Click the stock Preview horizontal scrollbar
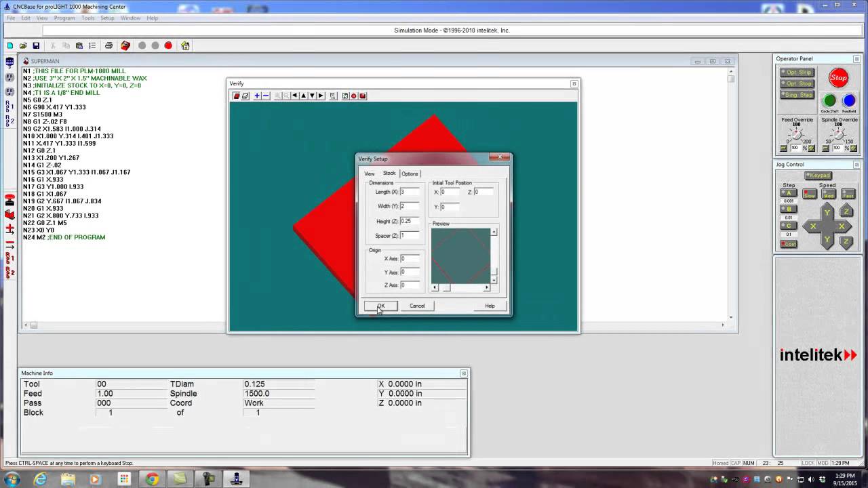Image resolution: width=868 pixels, height=488 pixels. pos(461,287)
